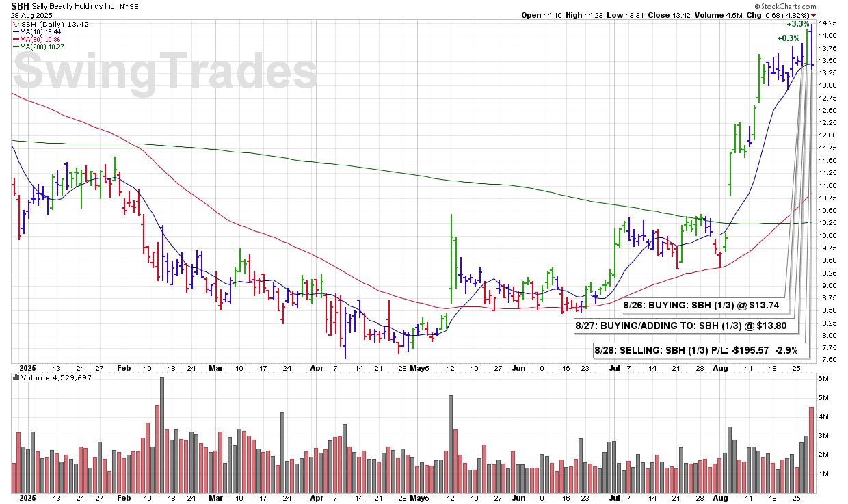Viewport: 848px width, 504px height.
Task: Click the red MA(50) legend line marker
Action: pos(15,39)
